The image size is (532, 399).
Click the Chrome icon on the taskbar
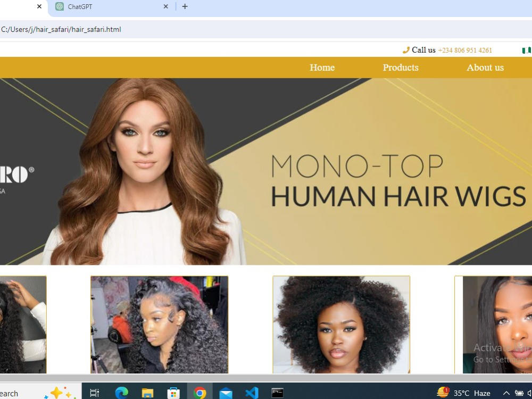(x=199, y=393)
